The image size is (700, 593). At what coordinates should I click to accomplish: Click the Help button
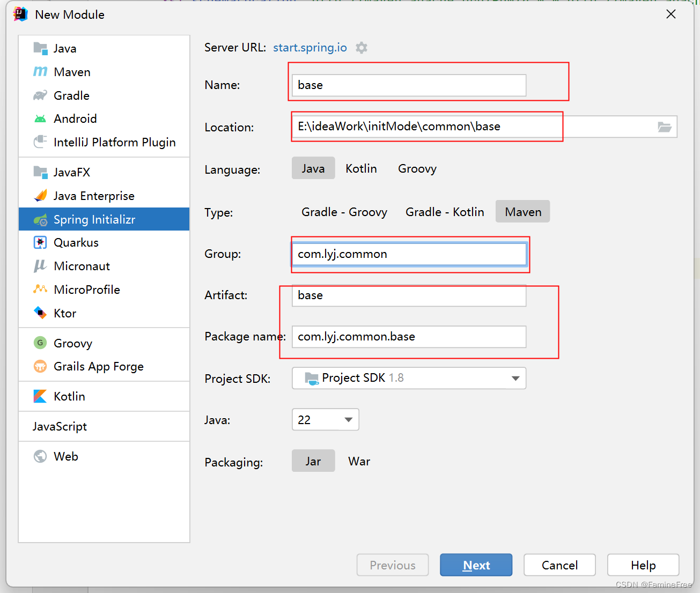point(643,565)
